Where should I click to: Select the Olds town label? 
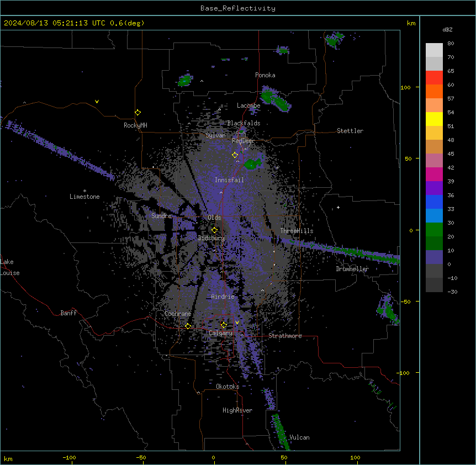point(214,218)
